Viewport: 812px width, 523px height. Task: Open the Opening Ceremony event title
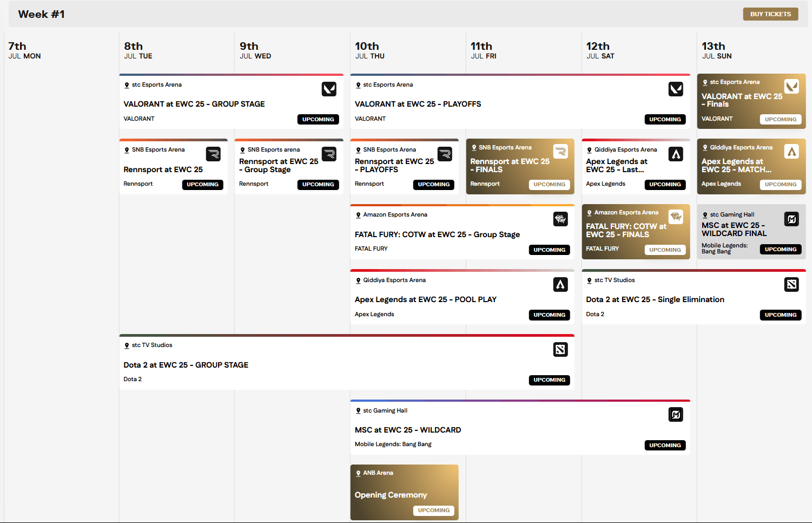coord(391,495)
